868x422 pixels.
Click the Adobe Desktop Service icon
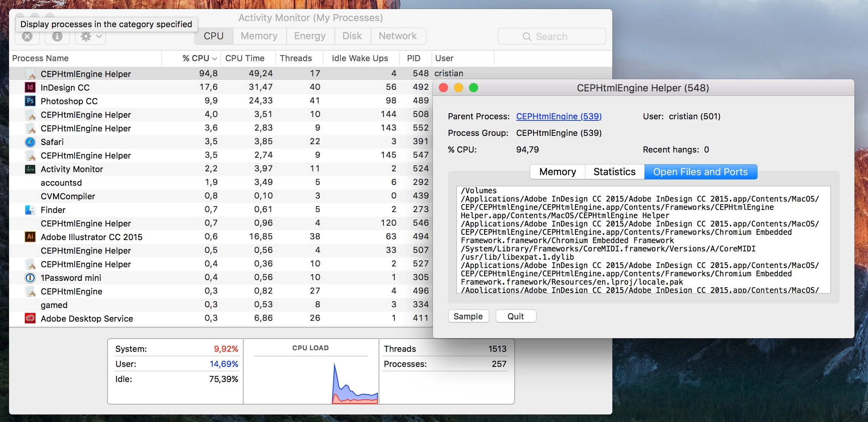(30, 318)
